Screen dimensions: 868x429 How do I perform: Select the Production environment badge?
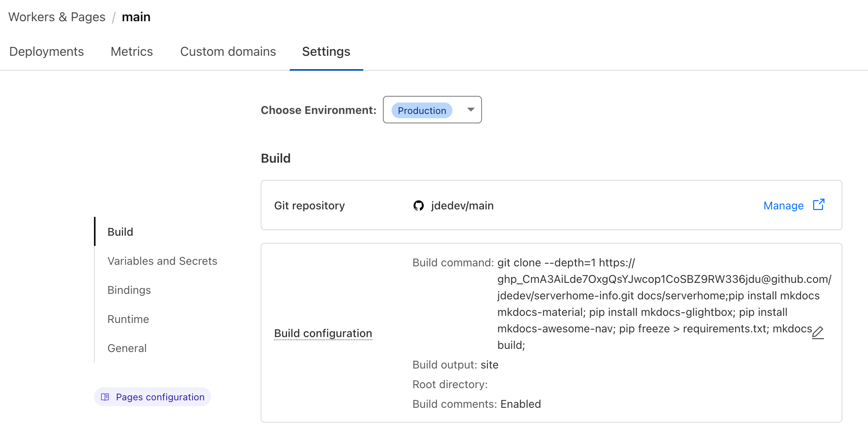pos(422,110)
